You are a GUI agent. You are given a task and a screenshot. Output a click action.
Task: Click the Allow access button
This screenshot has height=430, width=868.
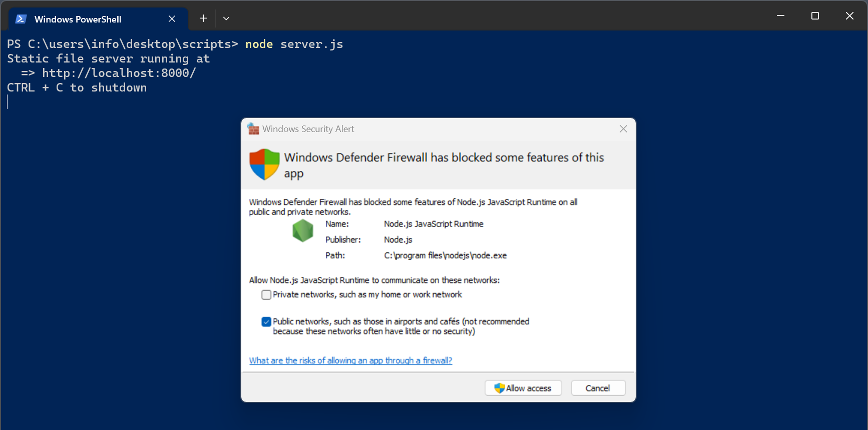(523, 388)
